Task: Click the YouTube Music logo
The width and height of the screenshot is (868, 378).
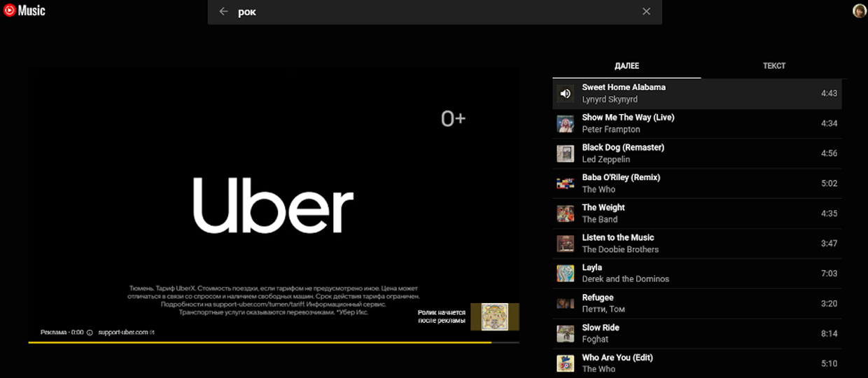Action: (24, 10)
